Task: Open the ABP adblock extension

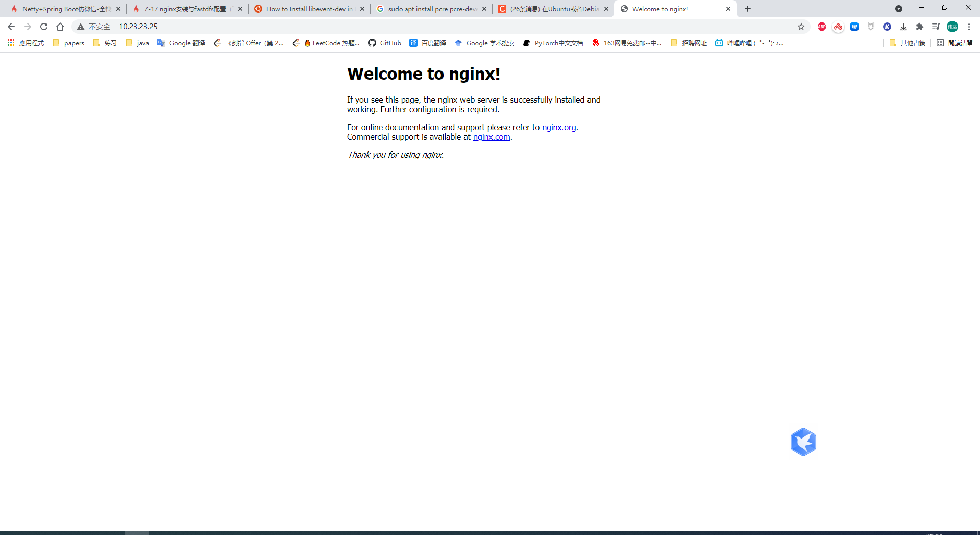Action: (822, 27)
